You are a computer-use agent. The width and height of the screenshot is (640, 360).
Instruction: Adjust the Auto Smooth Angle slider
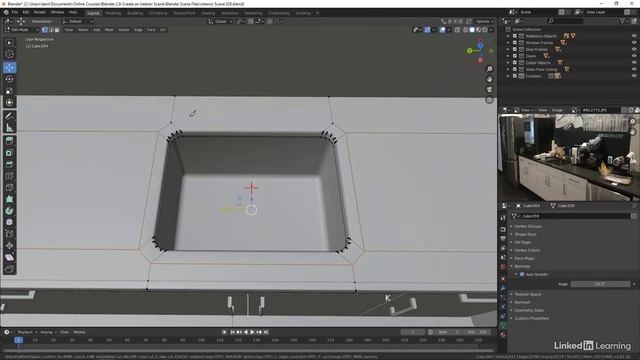[600, 284]
